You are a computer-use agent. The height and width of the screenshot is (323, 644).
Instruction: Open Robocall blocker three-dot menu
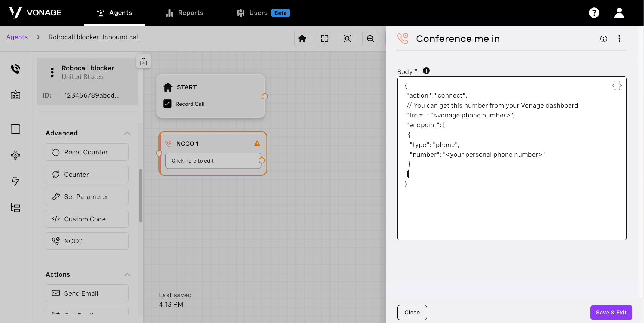point(52,72)
